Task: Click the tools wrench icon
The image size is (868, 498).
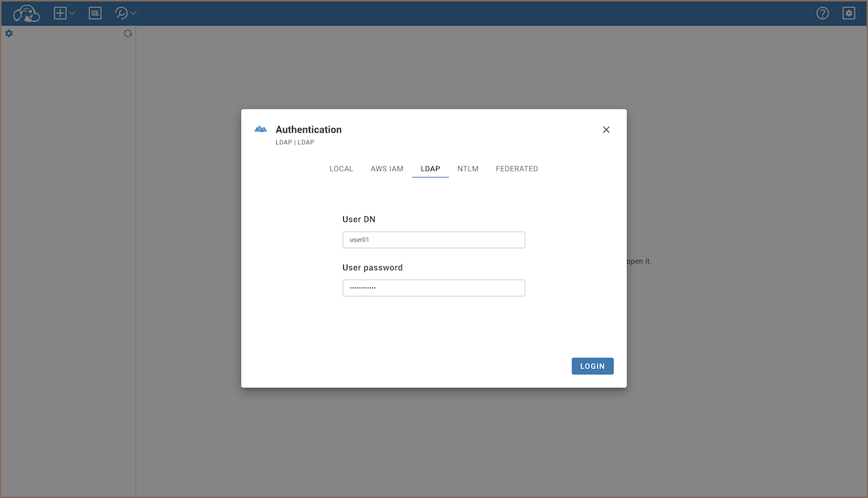Action: [x=121, y=13]
